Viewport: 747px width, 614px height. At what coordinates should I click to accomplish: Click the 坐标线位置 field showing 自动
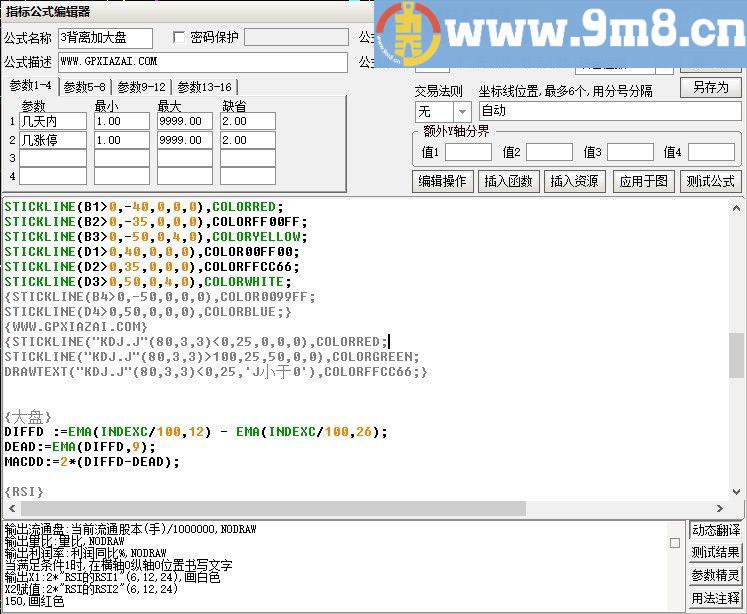pyautogui.click(x=610, y=111)
